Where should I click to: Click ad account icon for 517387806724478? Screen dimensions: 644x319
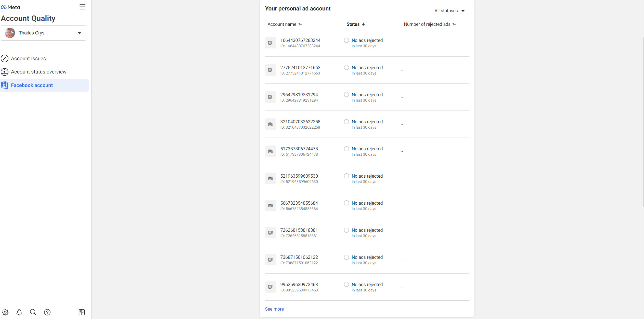pos(271,151)
